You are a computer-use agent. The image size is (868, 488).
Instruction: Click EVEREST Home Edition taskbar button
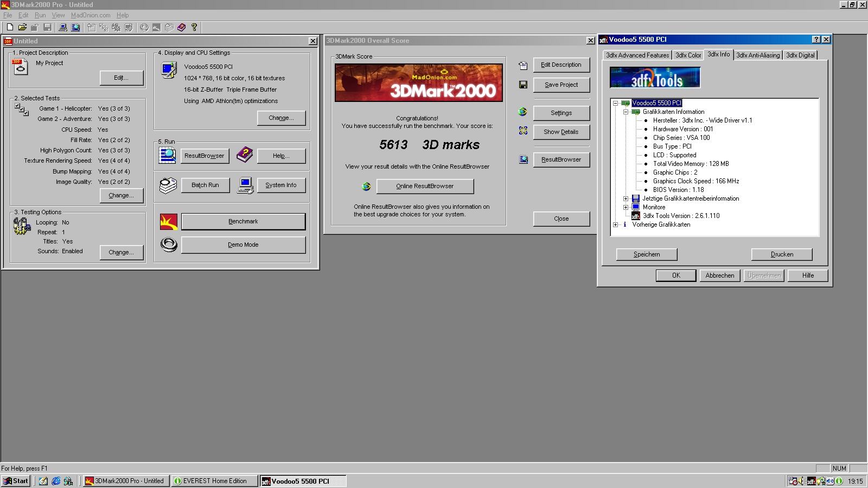(x=214, y=481)
